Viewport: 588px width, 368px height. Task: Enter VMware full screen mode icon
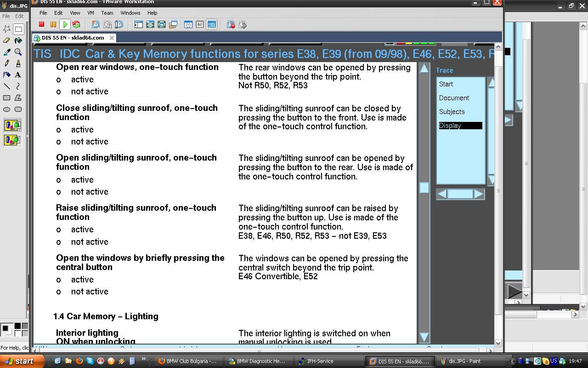(162, 24)
